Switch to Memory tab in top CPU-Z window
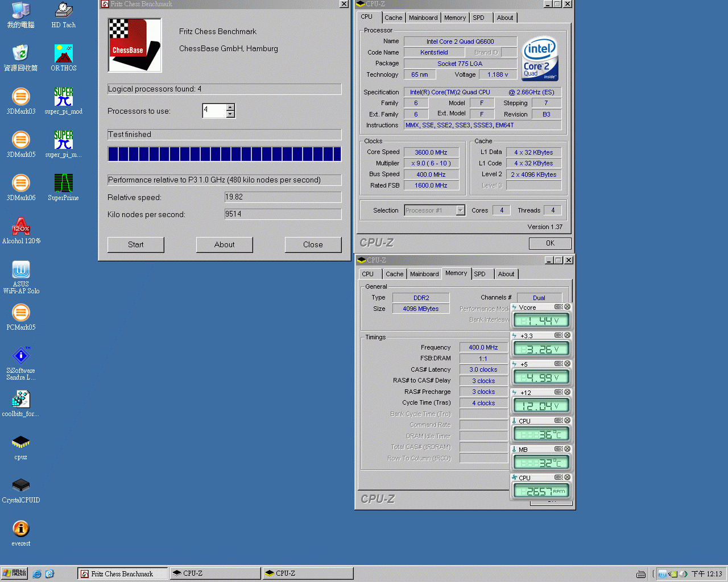Image resolution: width=728 pixels, height=582 pixels. (455, 18)
